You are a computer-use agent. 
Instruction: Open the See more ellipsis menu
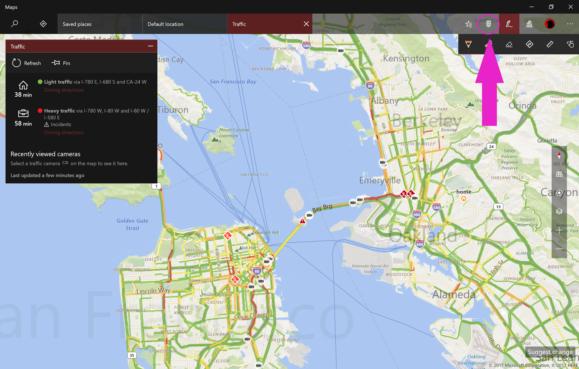569,24
